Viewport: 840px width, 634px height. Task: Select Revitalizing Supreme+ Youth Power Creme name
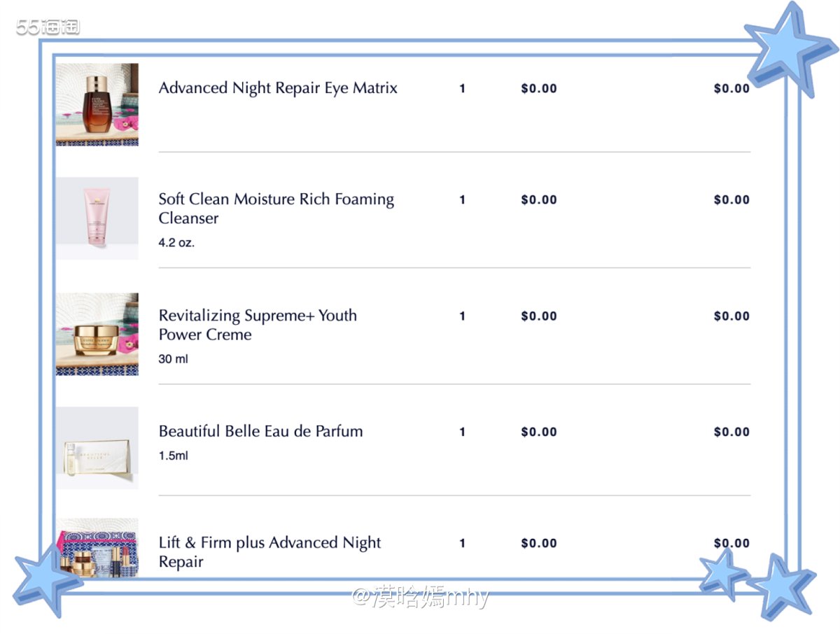point(258,325)
